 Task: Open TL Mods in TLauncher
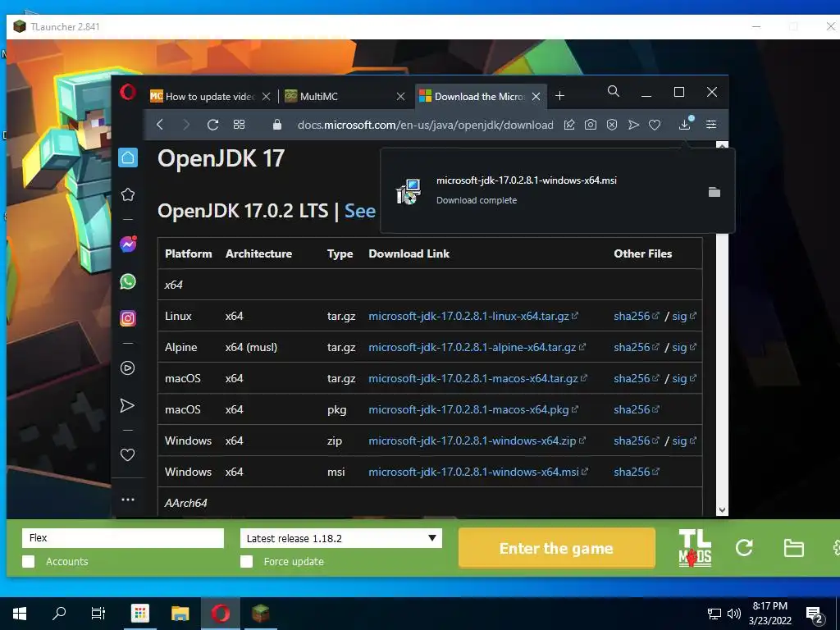coord(695,548)
